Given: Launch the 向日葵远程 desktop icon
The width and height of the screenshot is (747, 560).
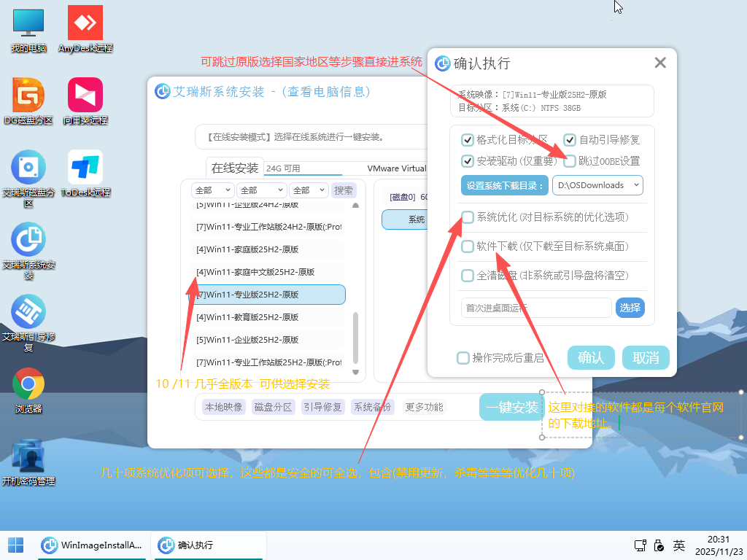Looking at the screenshot, I should click(85, 96).
